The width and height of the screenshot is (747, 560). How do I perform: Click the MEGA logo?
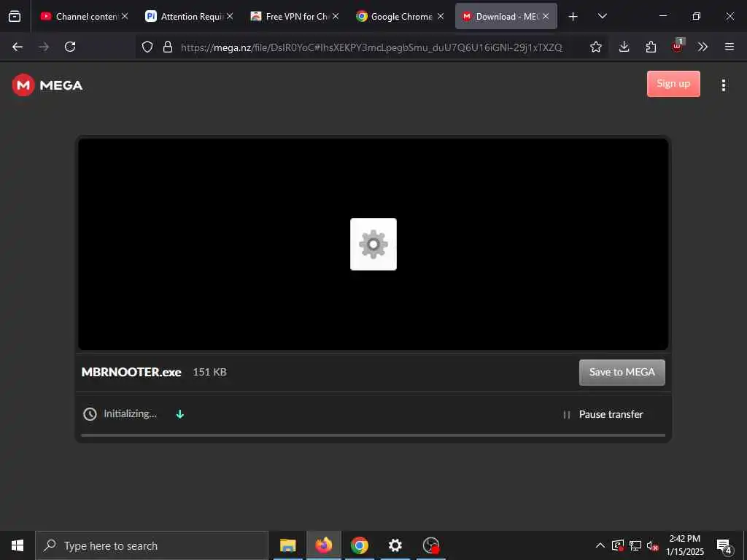(x=47, y=85)
